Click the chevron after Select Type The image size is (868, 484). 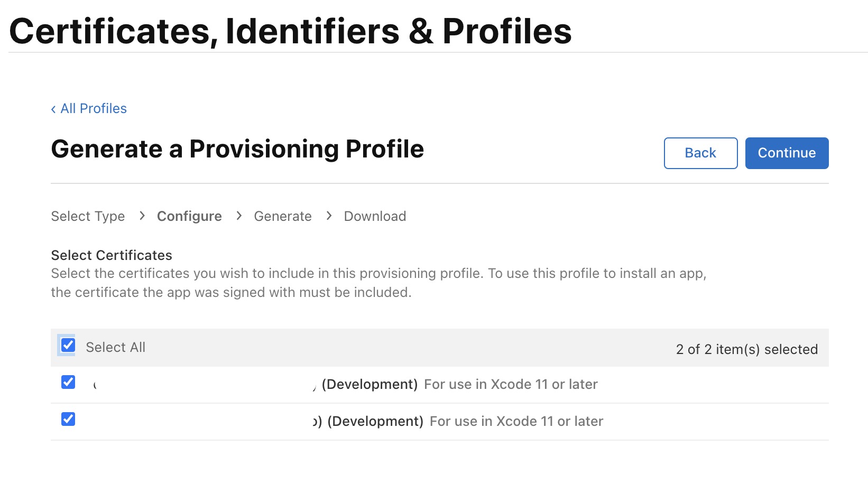[x=142, y=216]
